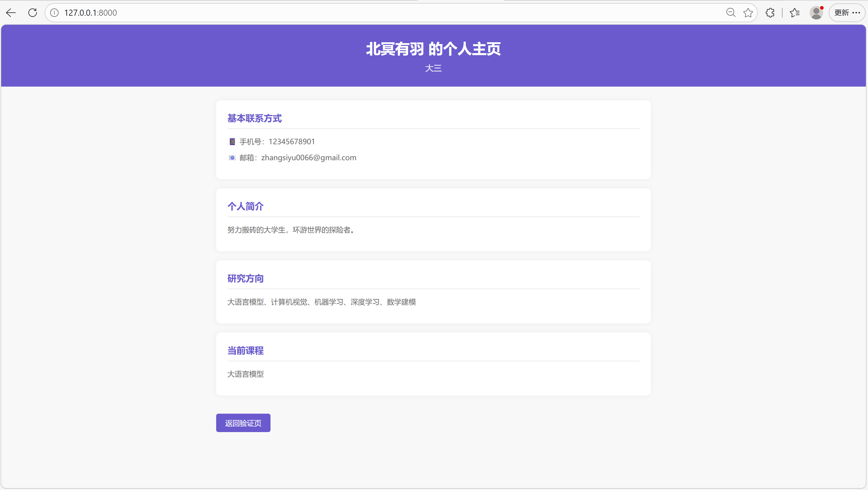Open browser extensions puzzle icon
The image size is (868, 490).
coord(770,13)
